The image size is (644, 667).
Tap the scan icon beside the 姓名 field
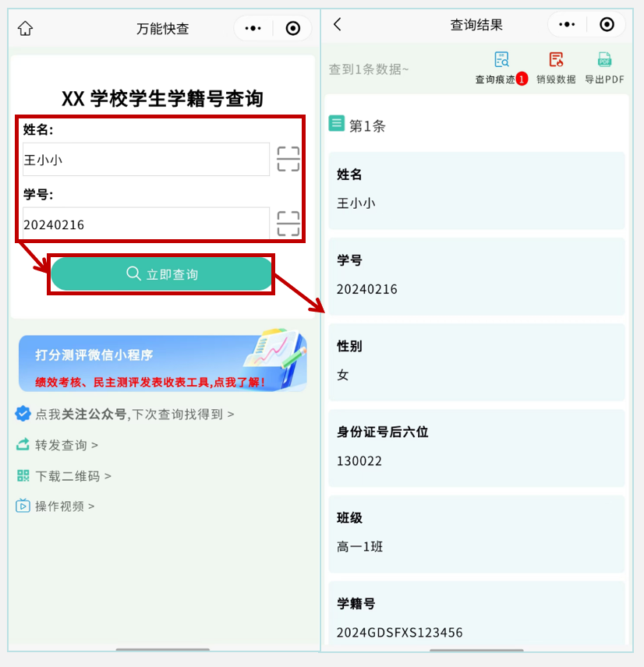(288, 159)
